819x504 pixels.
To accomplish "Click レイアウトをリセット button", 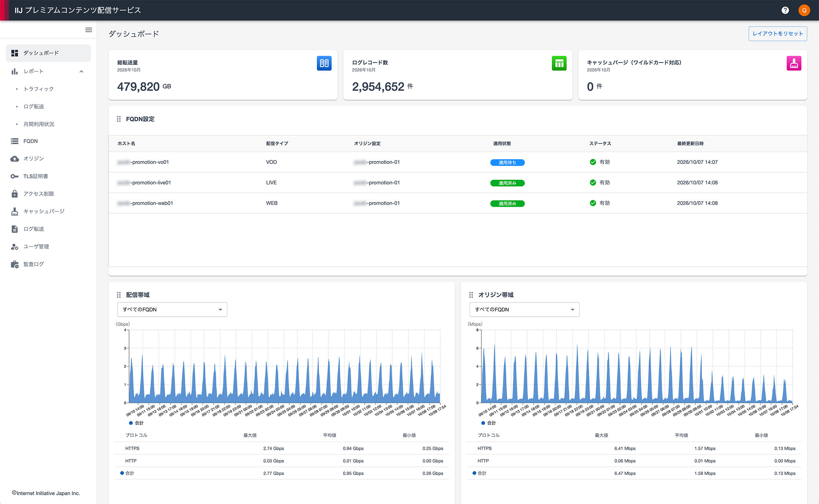I will tap(778, 34).
